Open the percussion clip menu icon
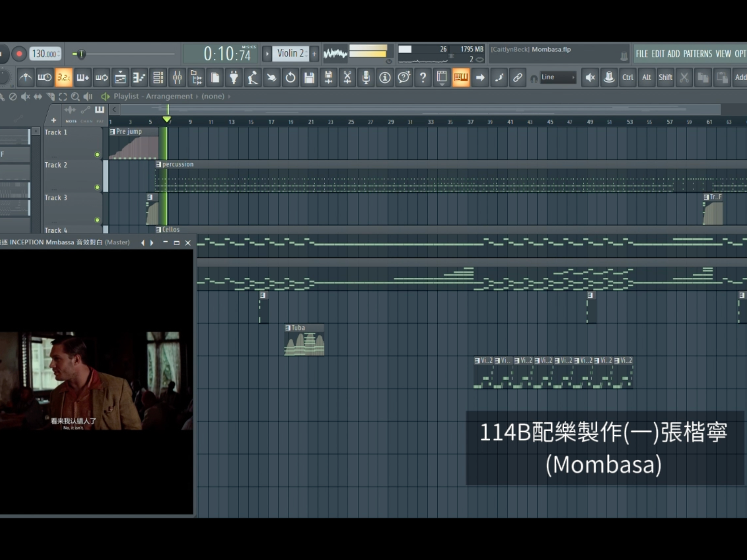The width and height of the screenshot is (747, 560). point(159,165)
